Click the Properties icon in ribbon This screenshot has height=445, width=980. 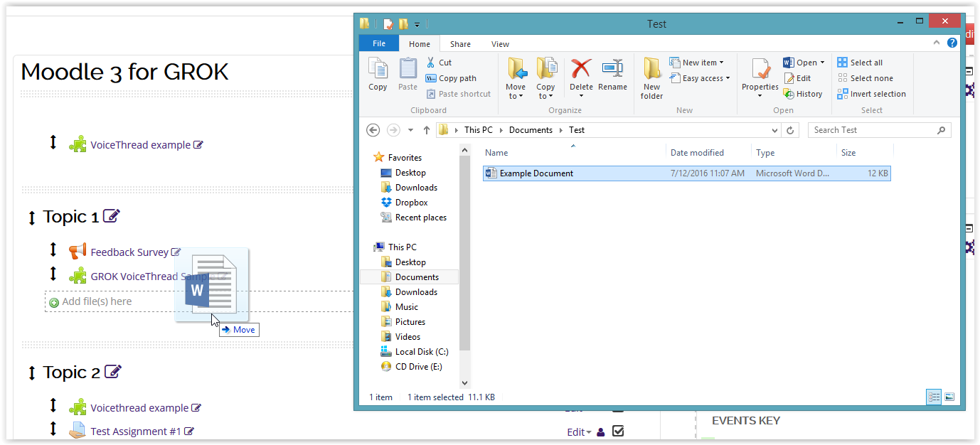coord(760,70)
